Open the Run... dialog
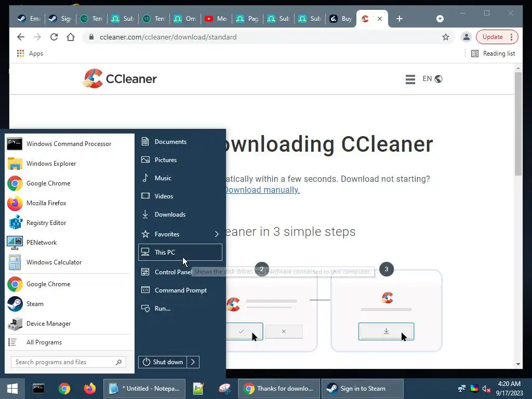 (180, 309)
